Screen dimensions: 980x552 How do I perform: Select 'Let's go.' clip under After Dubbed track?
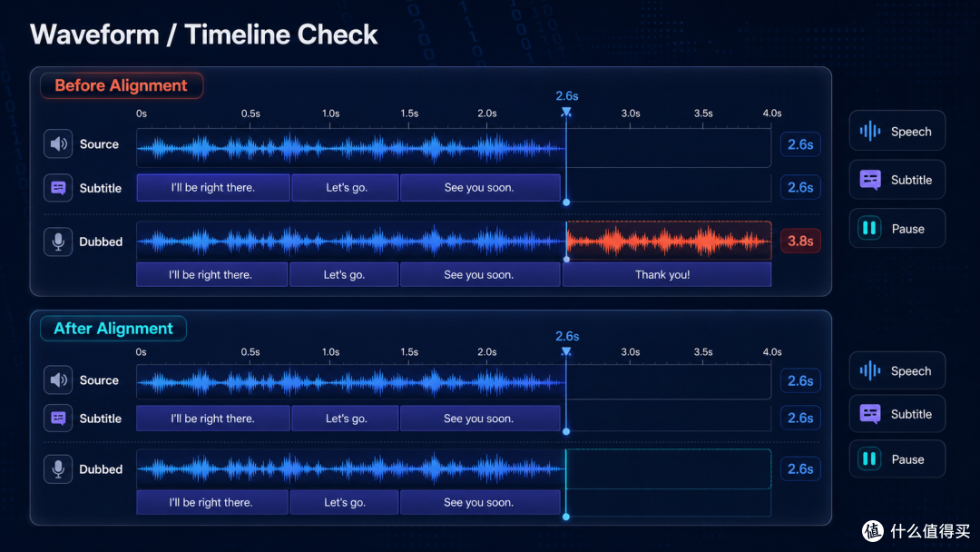(345, 502)
